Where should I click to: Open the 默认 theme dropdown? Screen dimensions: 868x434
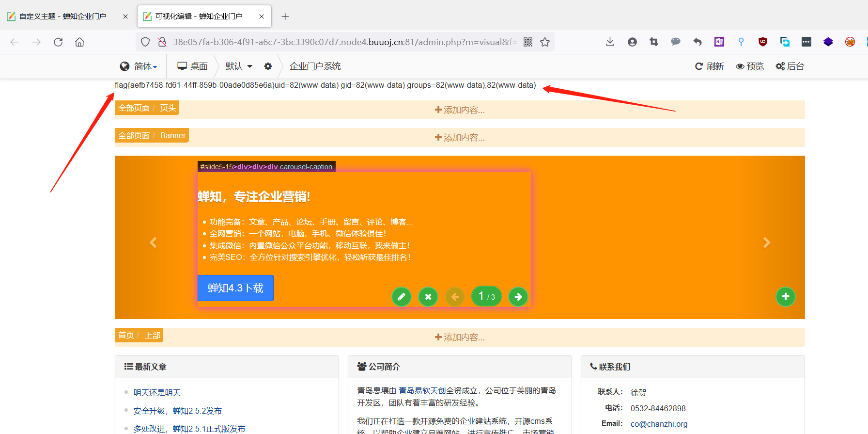point(239,66)
